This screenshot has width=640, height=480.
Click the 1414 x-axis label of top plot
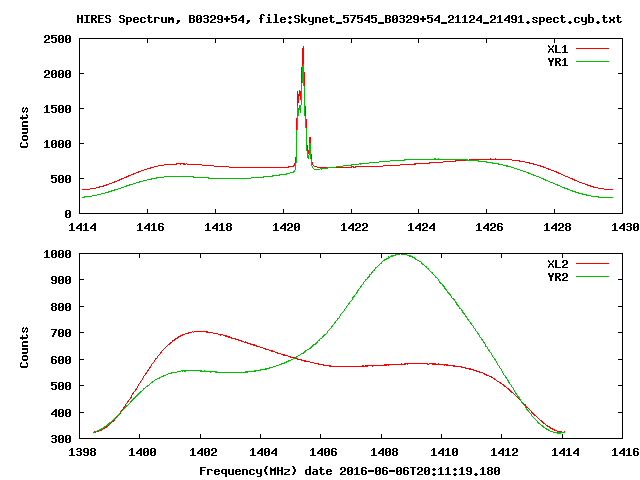tap(82, 227)
